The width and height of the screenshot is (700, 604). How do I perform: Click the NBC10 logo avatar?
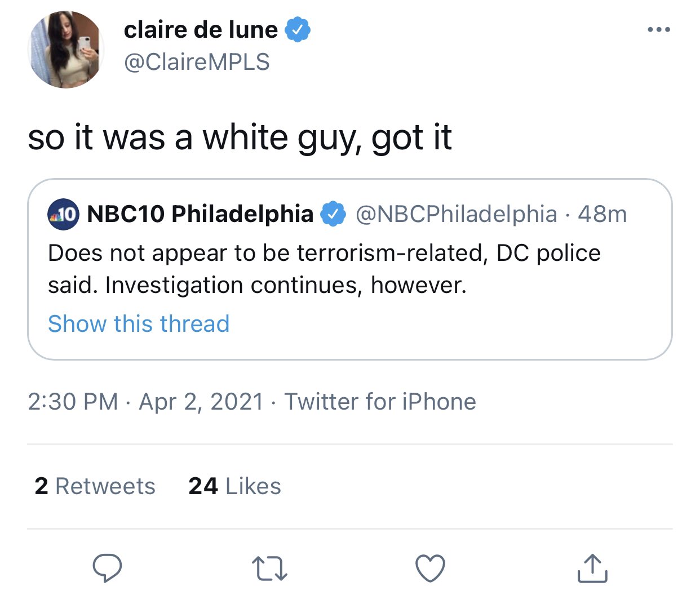[63, 214]
